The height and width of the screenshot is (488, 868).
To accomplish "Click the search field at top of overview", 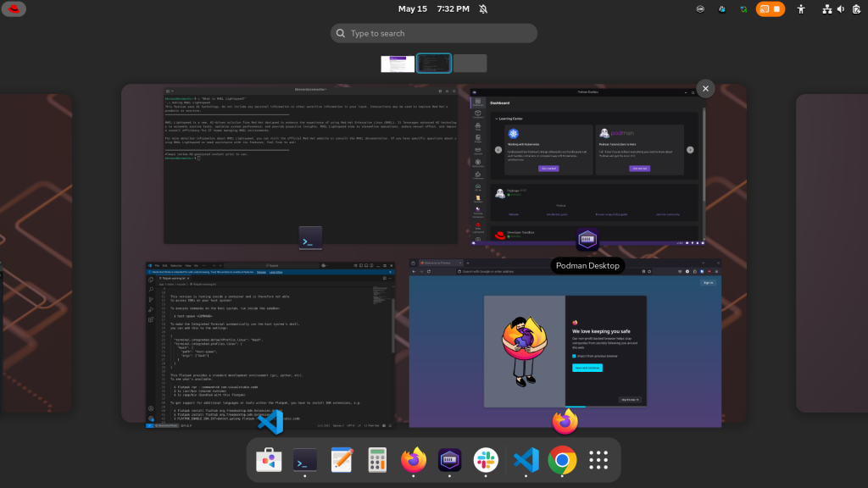I will (433, 33).
